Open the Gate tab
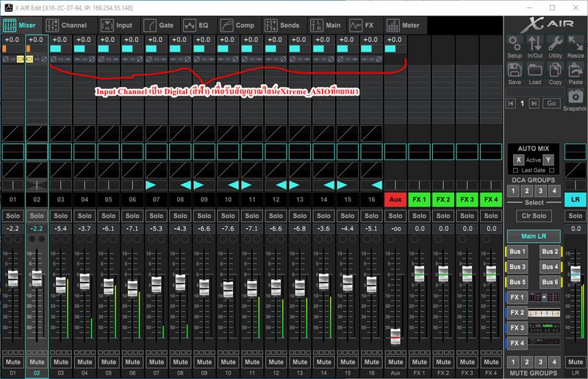 (x=158, y=25)
